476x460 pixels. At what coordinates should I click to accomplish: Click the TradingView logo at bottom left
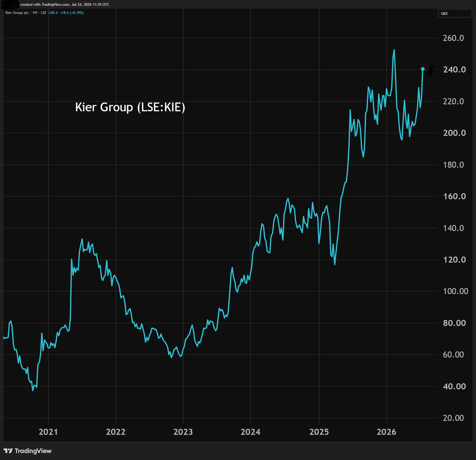click(x=28, y=451)
